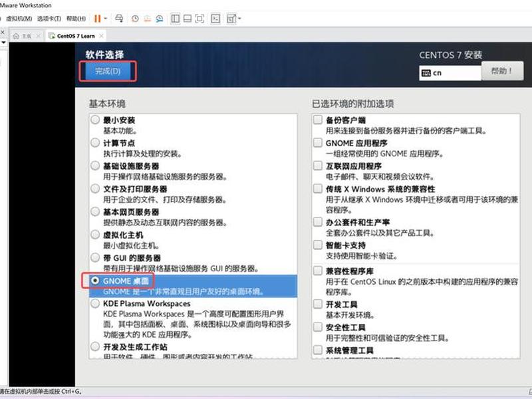The width and height of the screenshot is (532, 399).
Task: Expand the library panel dropdown arrow below the X
Action: pos(3,43)
